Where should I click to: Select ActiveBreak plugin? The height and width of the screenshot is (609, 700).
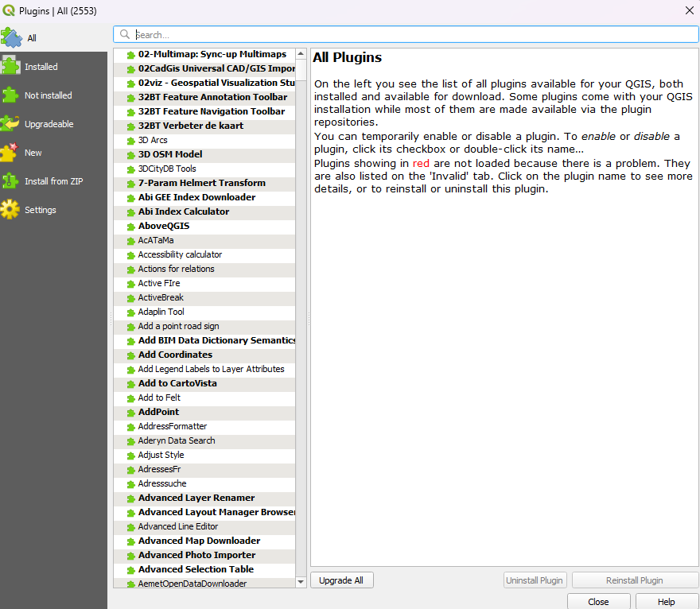click(x=204, y=297)
